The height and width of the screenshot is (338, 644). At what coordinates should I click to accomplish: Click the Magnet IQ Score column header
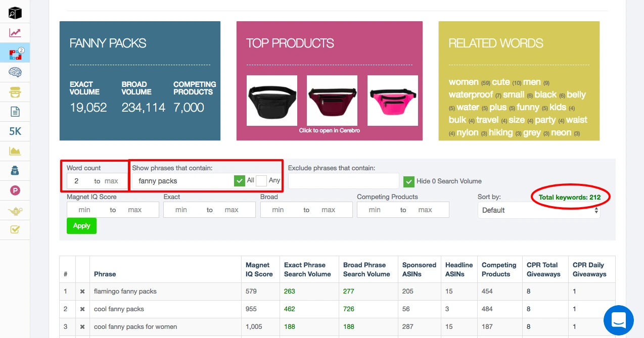(x=259, y=269)
